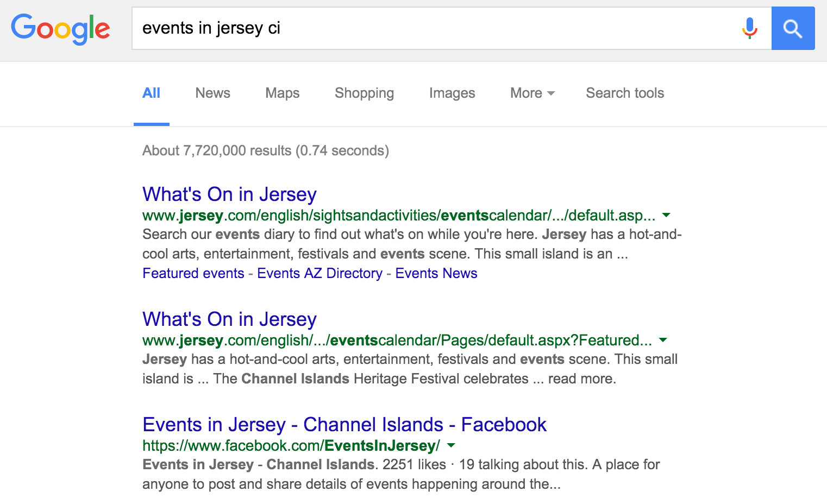This screenshot has width=827, height=504.
Task: Open Events in Jersey Facebook result
Action: point(344,425)
